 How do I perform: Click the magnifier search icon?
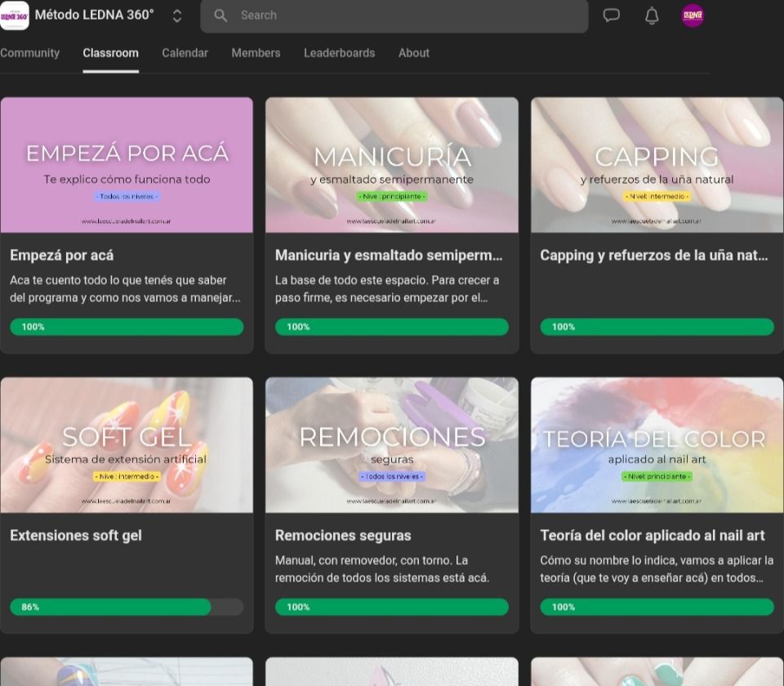pyautogui.click(x=220, y=16)
